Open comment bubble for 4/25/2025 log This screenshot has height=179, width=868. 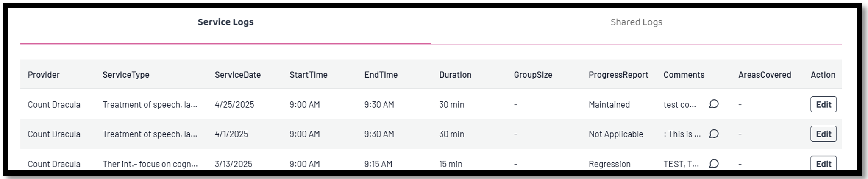pyautogui.click(x=714, y=104)
